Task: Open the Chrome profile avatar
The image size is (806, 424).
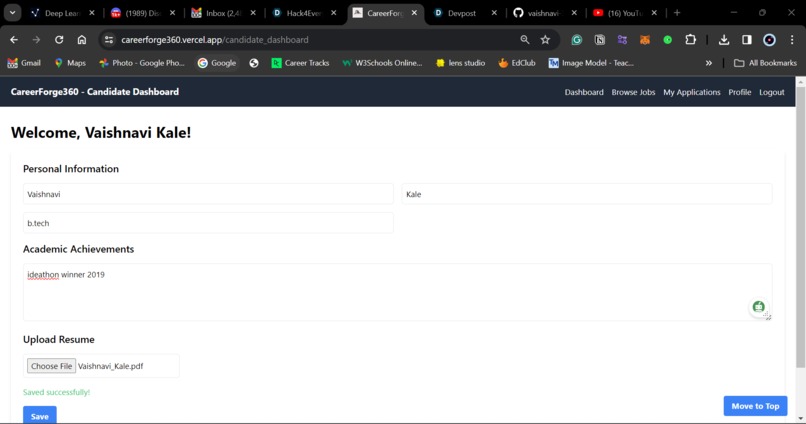Action: pos(769,40)
